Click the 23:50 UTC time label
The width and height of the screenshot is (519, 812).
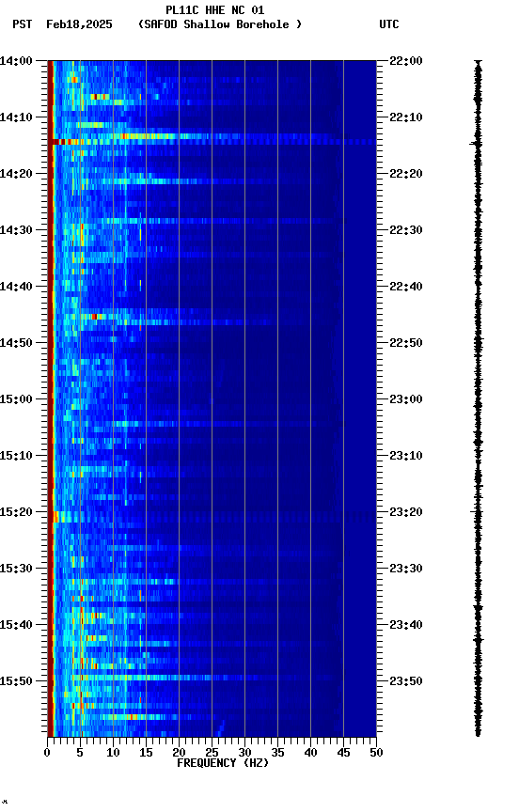click(x=406, y=681)
